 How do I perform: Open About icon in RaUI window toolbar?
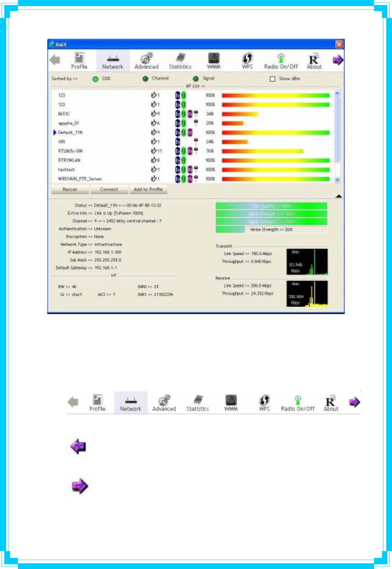(x=314, y=61)
